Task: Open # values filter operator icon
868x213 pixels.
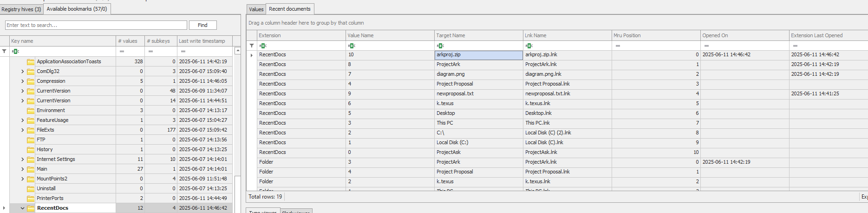Action: point(122,51)
